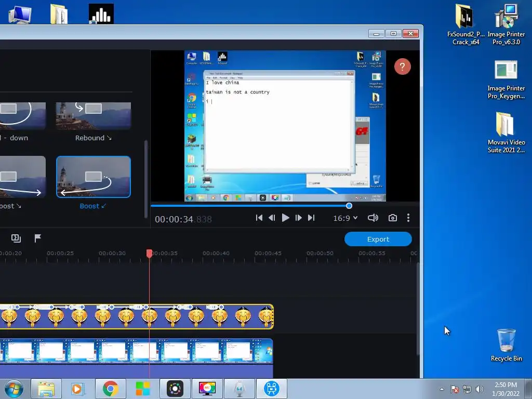532x399 pixels.
Task: Click the network tray icon
Action: tap(467, 389)
